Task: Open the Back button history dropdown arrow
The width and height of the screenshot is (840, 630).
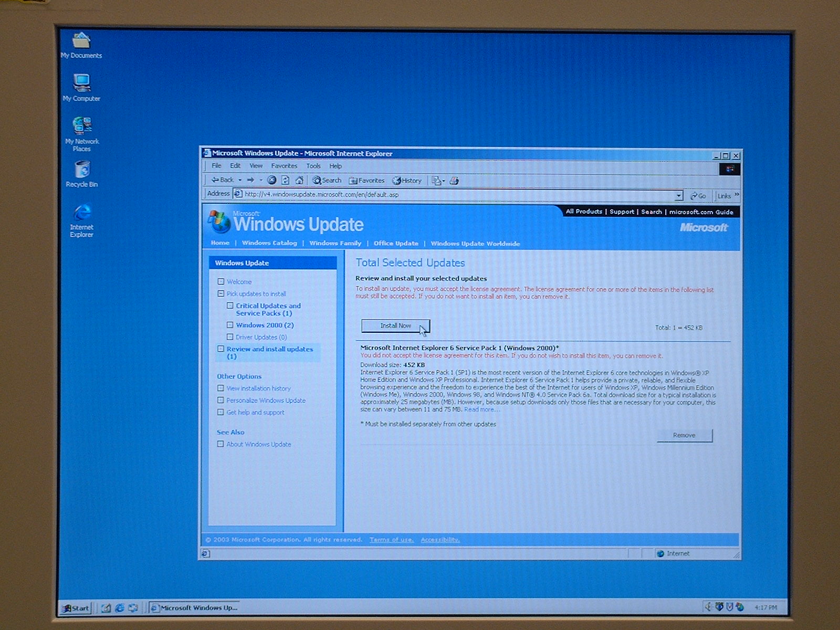Action: click(x=240, y=180)
